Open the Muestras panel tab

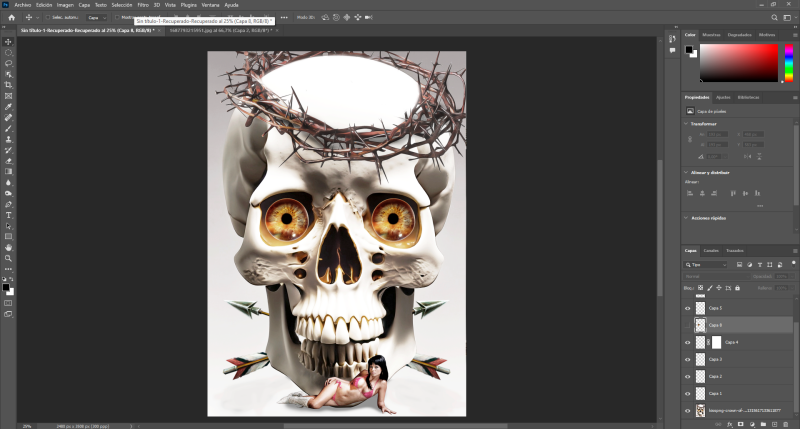pos(711,34)
